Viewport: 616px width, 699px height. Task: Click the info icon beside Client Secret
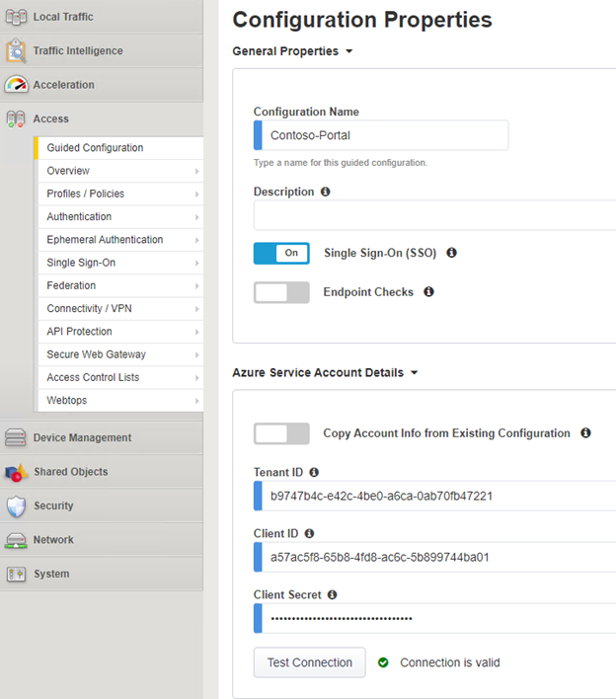pos(332,594)
